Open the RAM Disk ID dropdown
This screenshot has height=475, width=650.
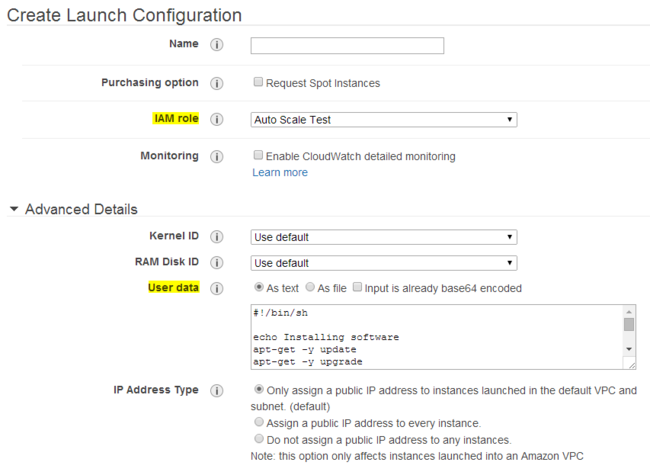point(383,263)
